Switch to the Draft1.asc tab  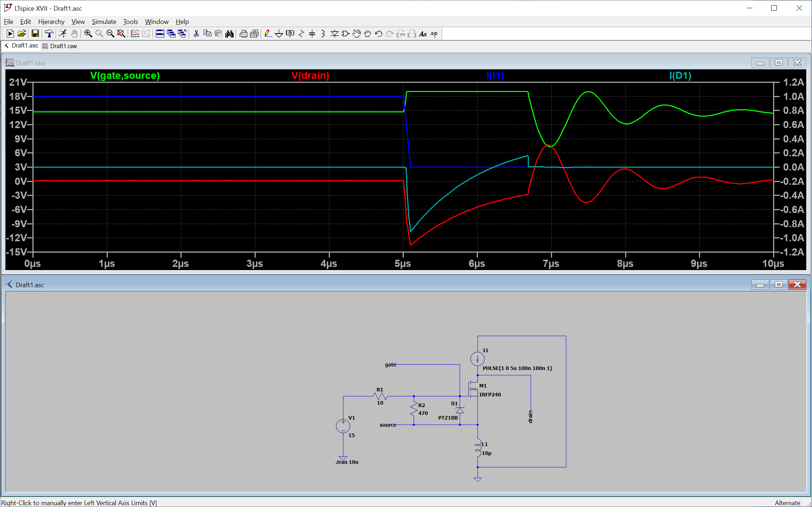click(21, 46)
